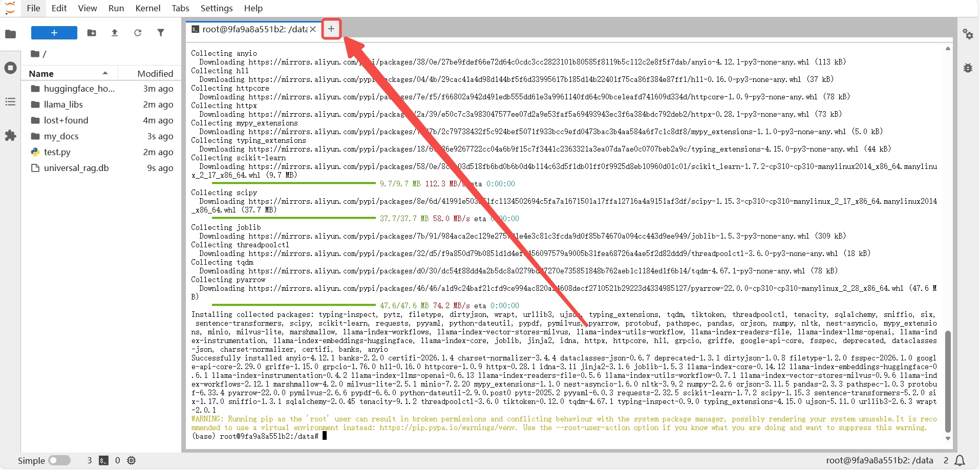The image size is (980, 470).
Task: Select the llama_libs folder
Action: click(x=101, y=104)
